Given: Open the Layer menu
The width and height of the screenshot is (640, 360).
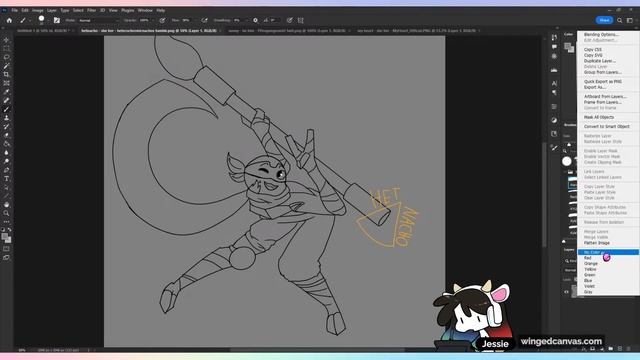Looking at the screenshot, I should [x=52, y=10].
